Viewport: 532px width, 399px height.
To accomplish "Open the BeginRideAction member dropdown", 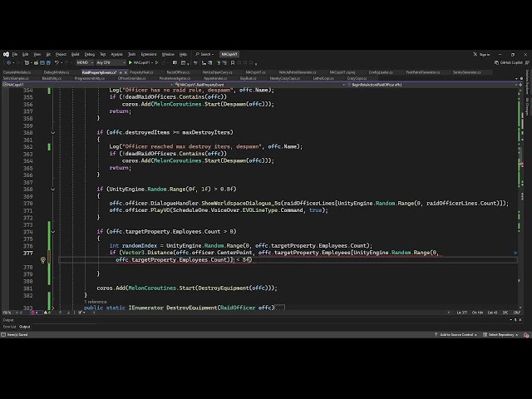I will click(431, 85).
